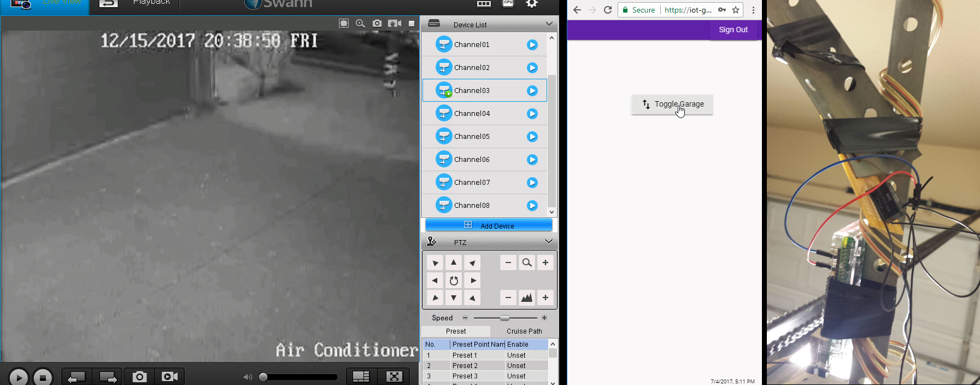Open the Preset tab
The image size is (980, 385).
tap(456, 331)
